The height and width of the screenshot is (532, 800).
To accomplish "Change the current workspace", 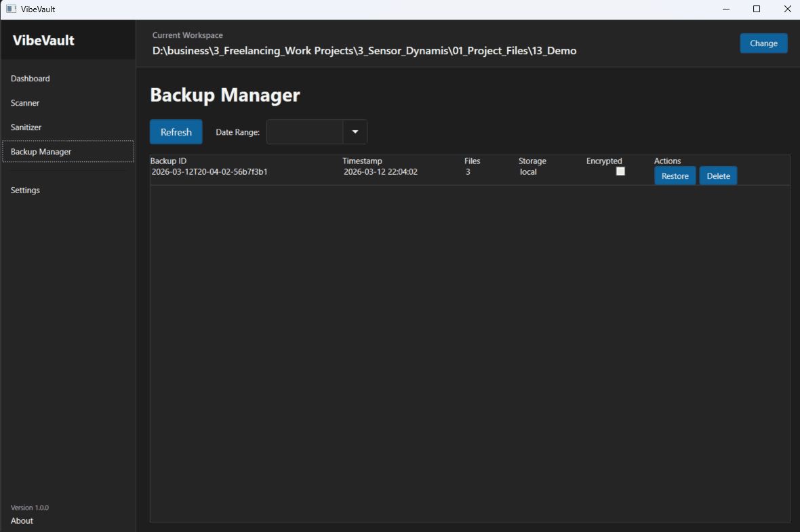I will click(763, 43).
